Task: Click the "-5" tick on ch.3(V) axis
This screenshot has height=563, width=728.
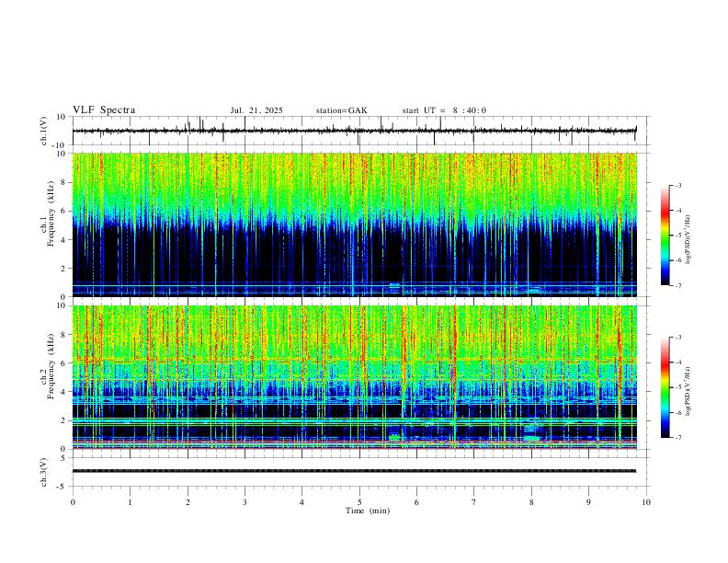Action: 63,487
